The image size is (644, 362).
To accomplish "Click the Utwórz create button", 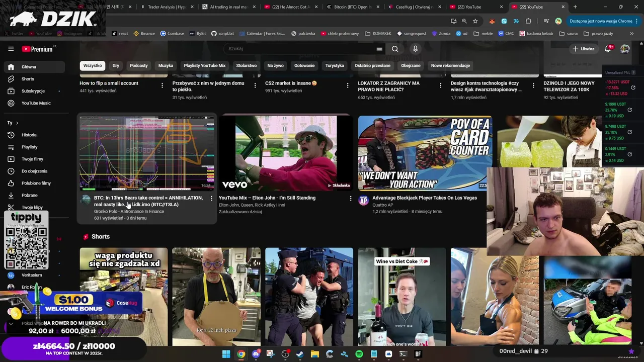I will (584, 49).
